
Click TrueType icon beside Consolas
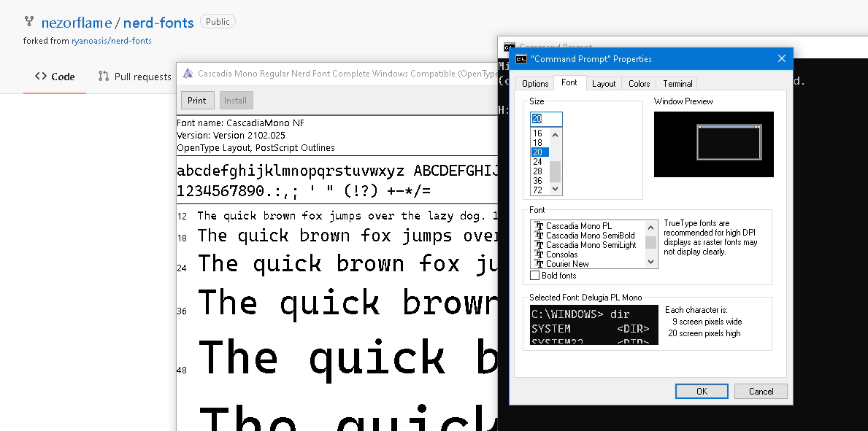(539, 254)
